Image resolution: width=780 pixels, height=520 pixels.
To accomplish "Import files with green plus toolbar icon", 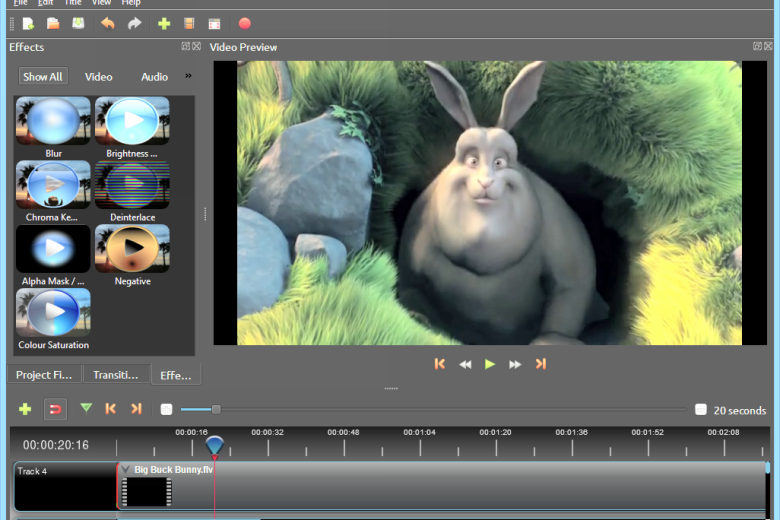I will coord(164,23).
